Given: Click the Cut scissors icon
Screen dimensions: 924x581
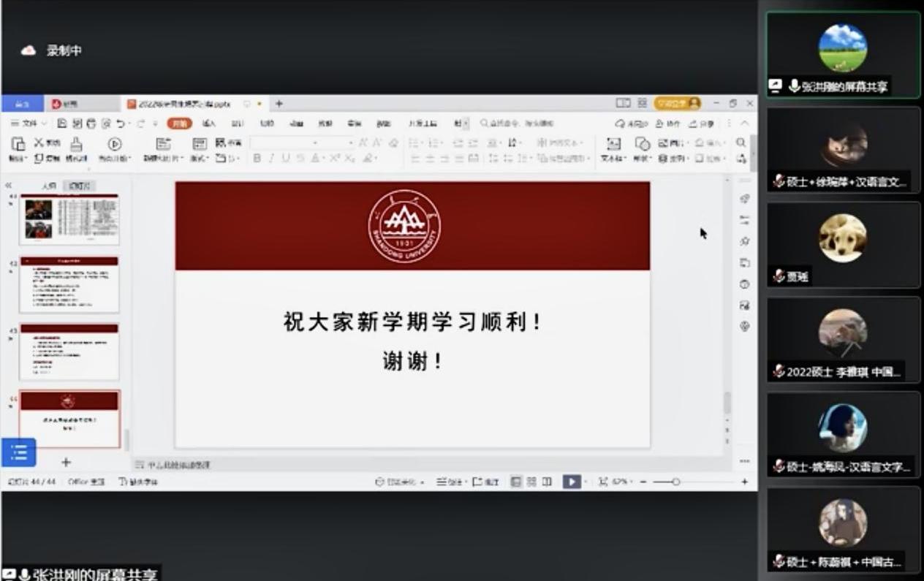Looking at the screenshot, I should coord(39,143).
